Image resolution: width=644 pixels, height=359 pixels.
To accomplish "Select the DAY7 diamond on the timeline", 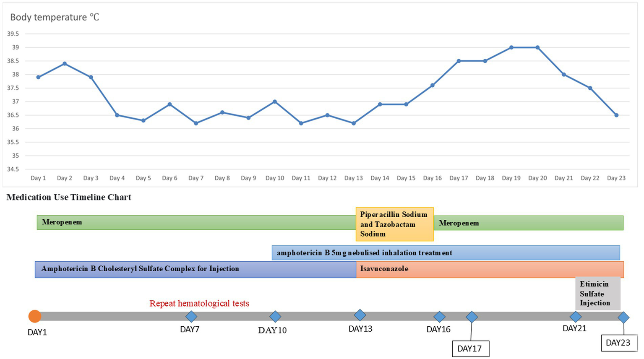I will pos(191,317).
